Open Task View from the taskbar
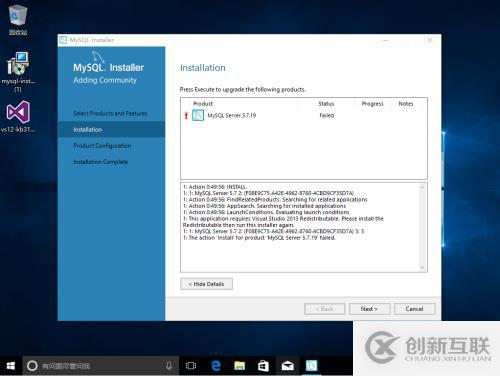The image size is (500, 376). [191, 366]
